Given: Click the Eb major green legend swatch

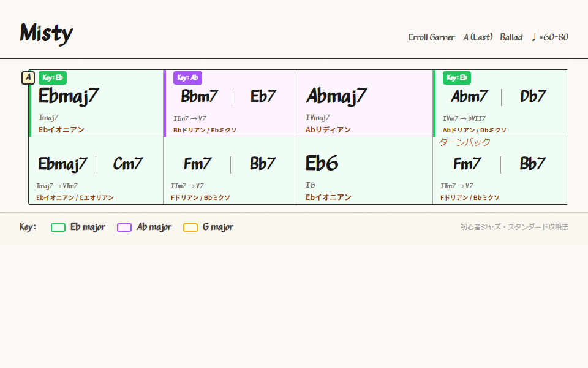Looking at the screenshot, I should point(58,228).
